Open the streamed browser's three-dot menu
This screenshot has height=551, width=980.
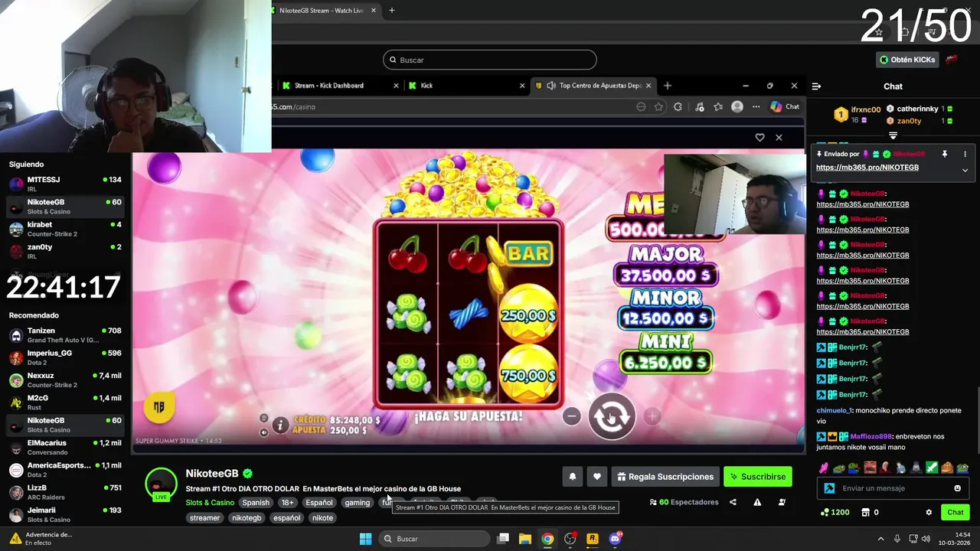click(x=756, y=107)
